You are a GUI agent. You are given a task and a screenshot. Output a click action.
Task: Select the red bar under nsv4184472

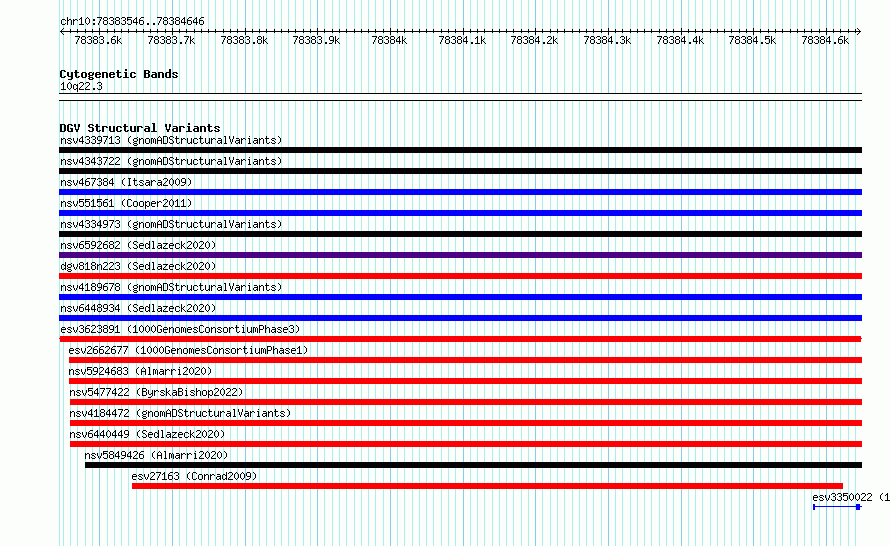pyautogui.click(x=466, y=423)
